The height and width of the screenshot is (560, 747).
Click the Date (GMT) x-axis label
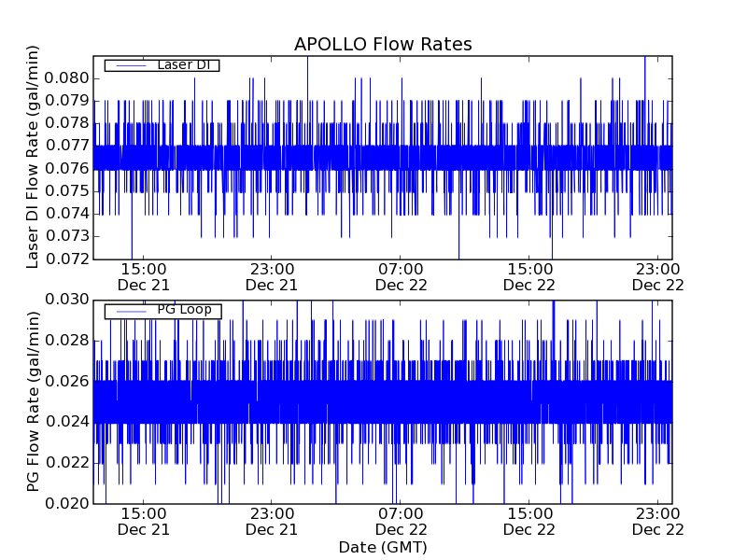tap(383, 547)
